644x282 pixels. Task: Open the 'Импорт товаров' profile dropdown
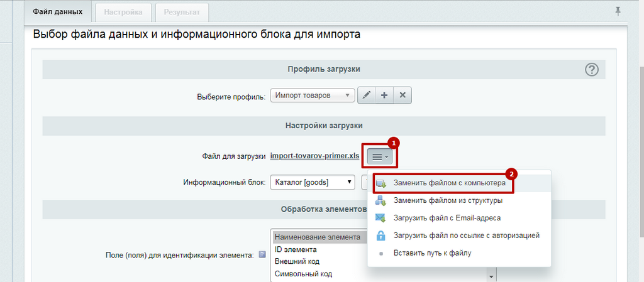312,95
